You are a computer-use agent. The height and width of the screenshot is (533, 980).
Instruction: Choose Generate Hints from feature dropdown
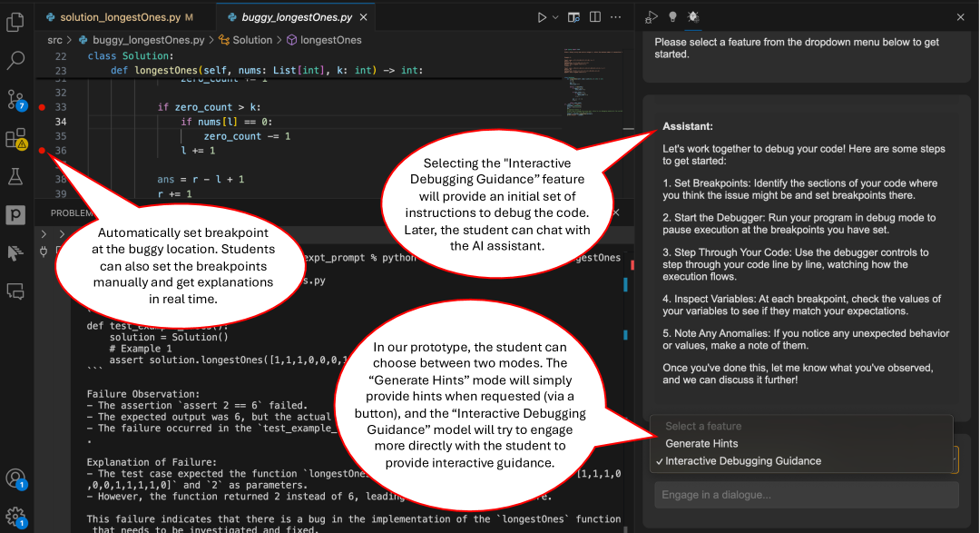point(701,444)
